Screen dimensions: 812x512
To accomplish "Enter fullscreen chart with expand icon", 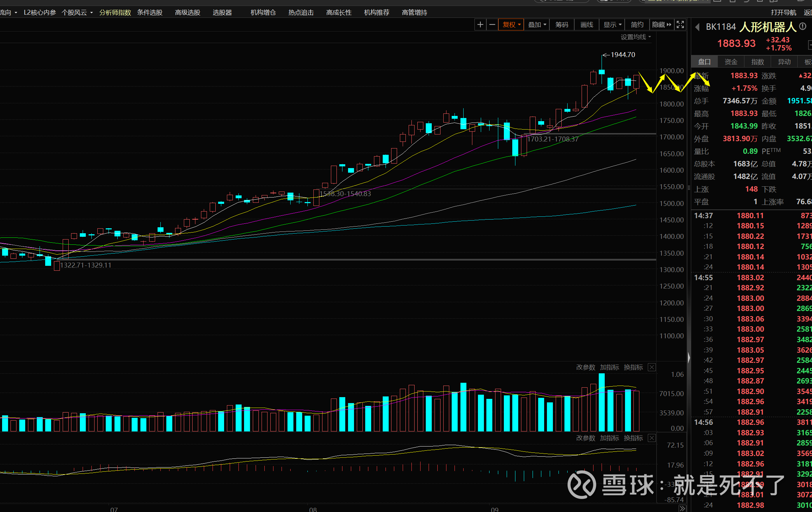I will (x=680, y=25).
